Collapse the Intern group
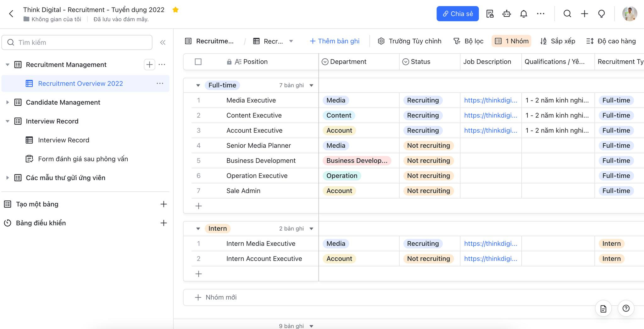The width and height of the screenshot is (644, 329). pos(198,229)
